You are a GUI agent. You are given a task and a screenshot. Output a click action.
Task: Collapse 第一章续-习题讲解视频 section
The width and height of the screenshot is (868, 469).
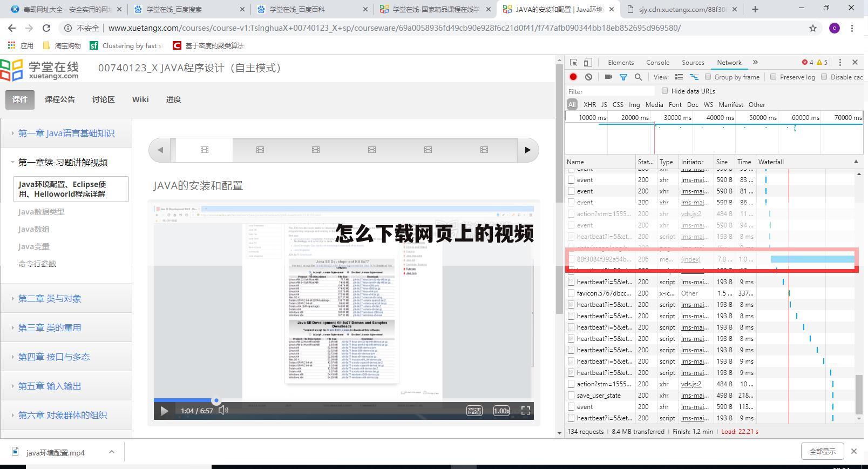click(63, 162)
